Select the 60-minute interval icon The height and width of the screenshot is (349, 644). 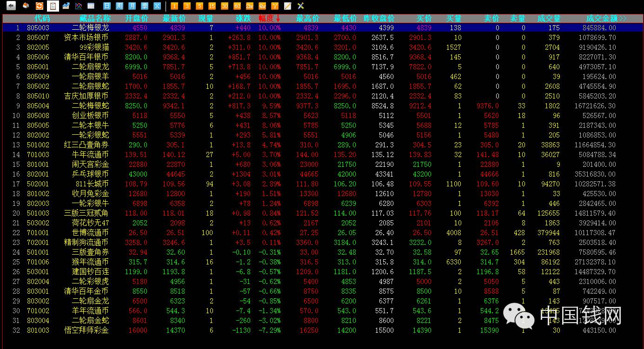[237, 6]
